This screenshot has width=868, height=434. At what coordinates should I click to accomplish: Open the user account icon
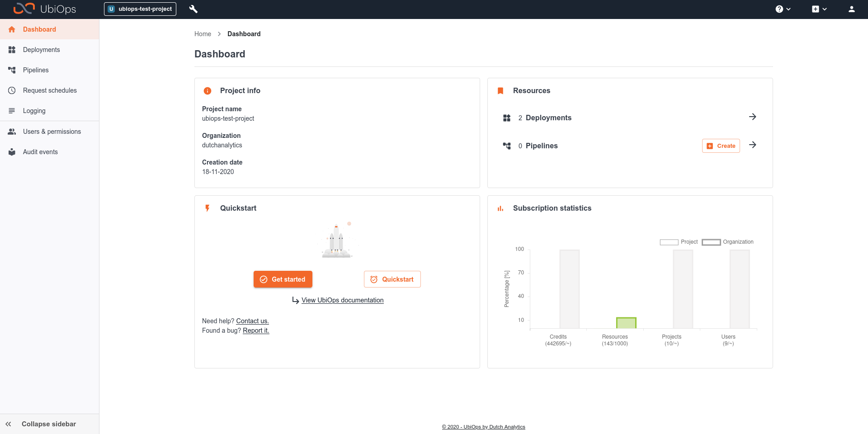coord(852,9)
